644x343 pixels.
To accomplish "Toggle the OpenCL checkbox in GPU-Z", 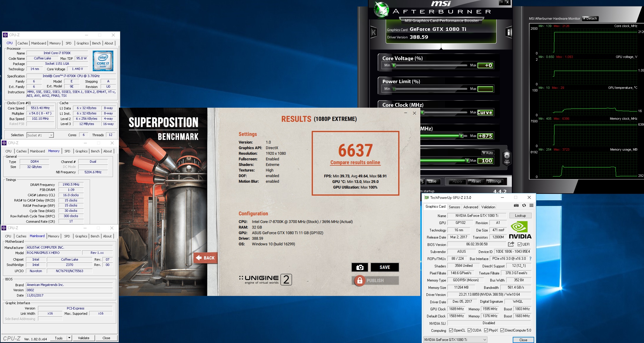I will (451, 330).
